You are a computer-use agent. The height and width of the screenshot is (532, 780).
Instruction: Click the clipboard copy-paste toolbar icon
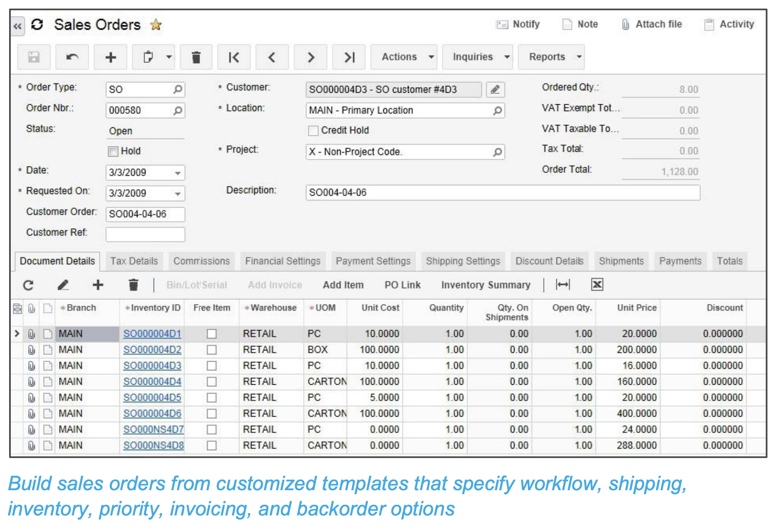148,57
